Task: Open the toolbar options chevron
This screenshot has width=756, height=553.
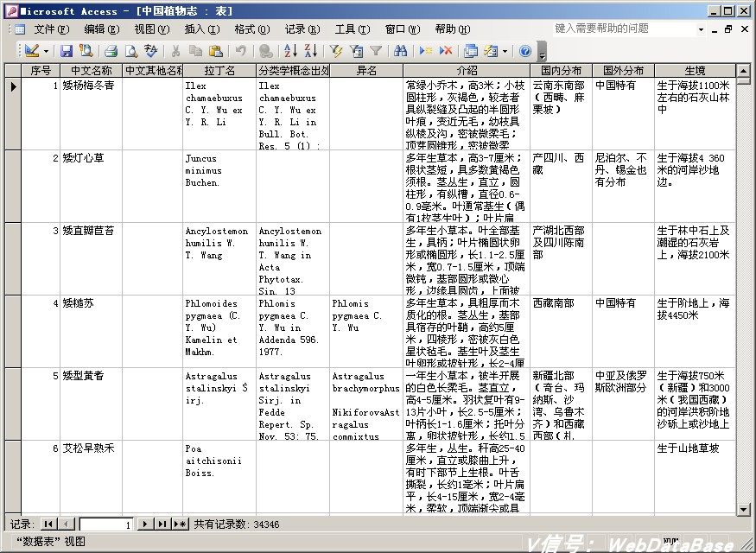Action: pyautogui.click(x=542, y=52)
